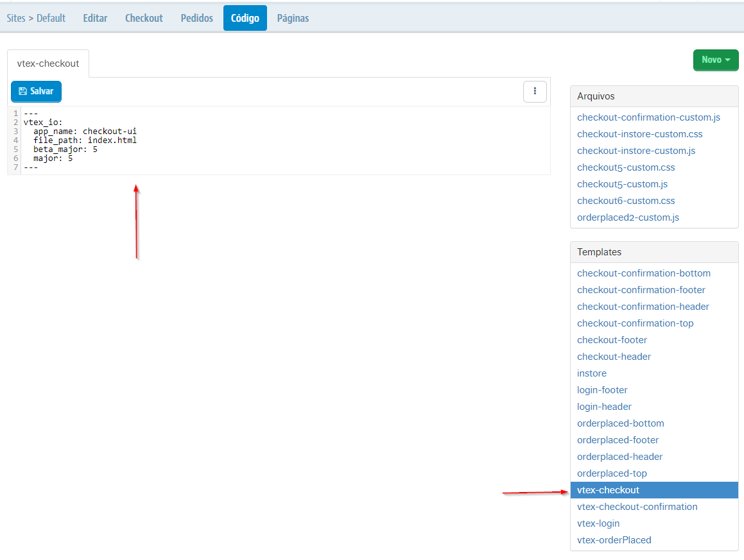Screen dimensions: 744x560
Task: Open orderplaced2-custom.js file
Action: pyautogui.click(x=628, y=217)
